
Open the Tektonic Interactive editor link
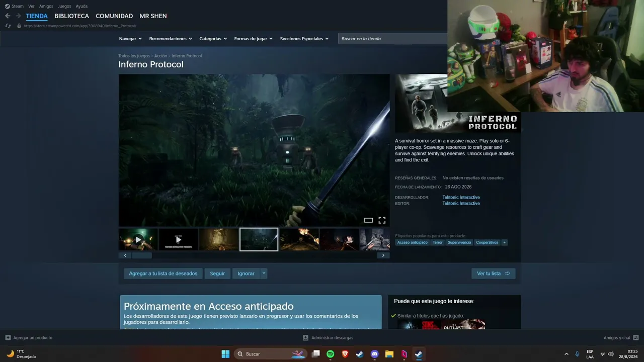(x=461, y=204)
